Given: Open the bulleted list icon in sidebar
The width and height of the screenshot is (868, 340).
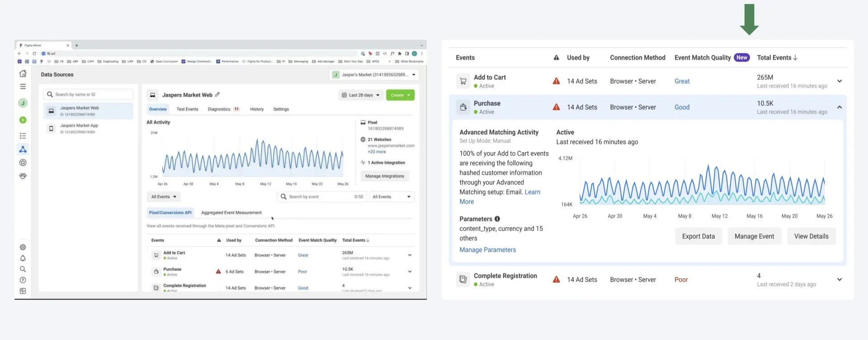Looking at the screenshot, I should pos(23,136).
